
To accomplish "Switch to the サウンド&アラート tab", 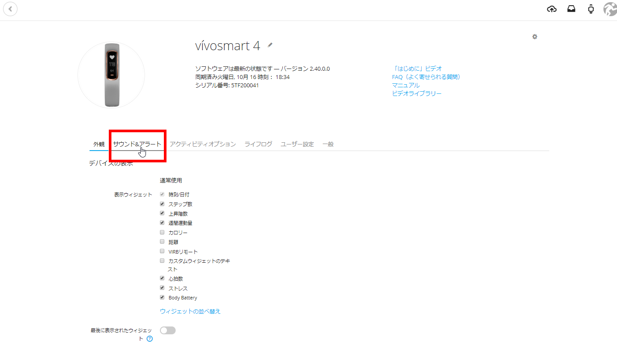I will (137, 144).
